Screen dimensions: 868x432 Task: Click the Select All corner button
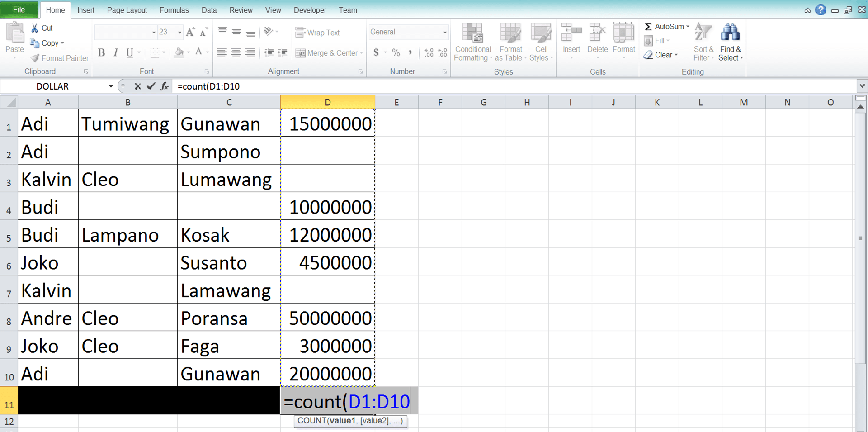coord(9,102)
